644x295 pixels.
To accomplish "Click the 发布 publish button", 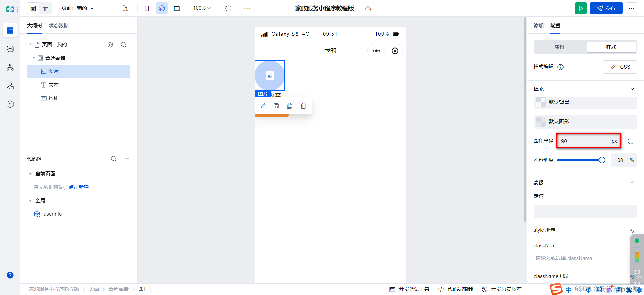I will click(606, 8).
